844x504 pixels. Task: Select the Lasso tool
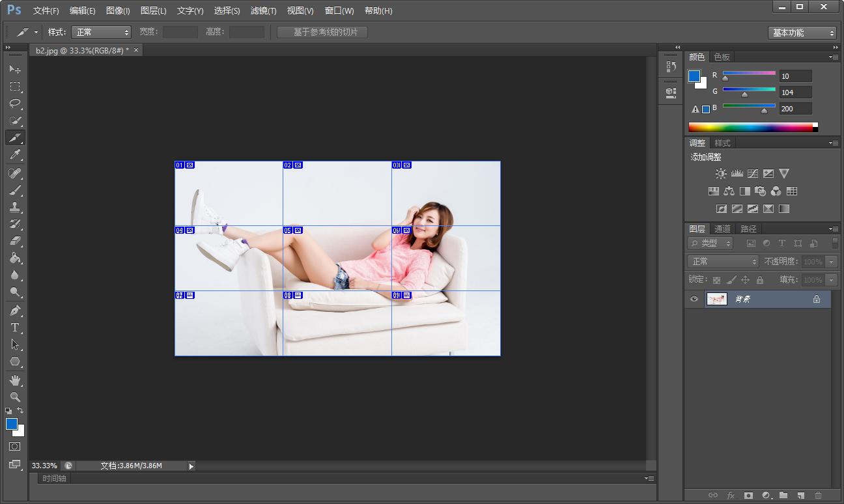coord(15,104)
